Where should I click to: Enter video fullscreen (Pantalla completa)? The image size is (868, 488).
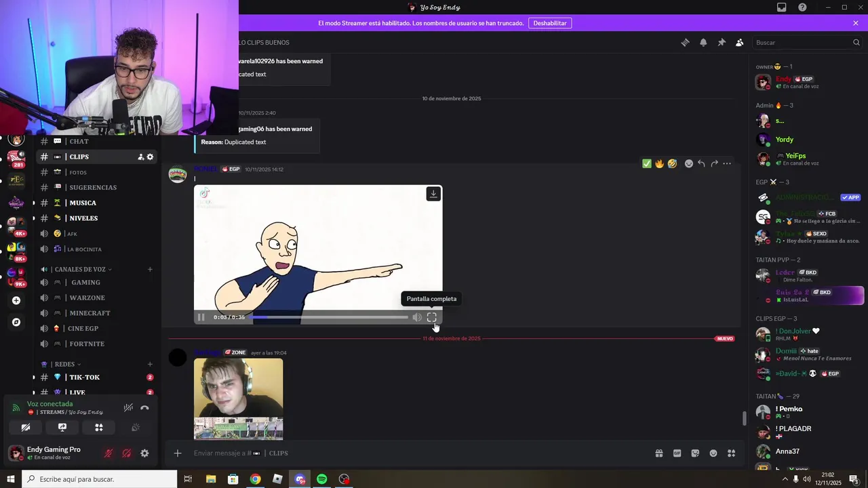point(432,317)
